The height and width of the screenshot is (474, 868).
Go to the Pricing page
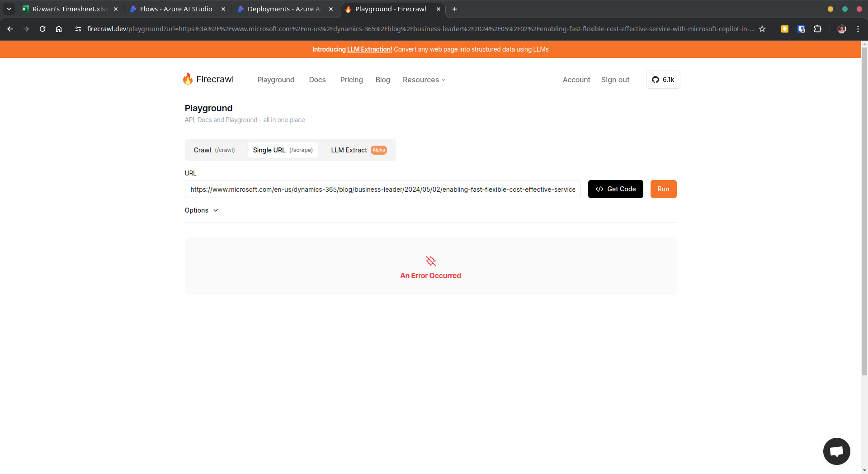(x=352, y=80)
